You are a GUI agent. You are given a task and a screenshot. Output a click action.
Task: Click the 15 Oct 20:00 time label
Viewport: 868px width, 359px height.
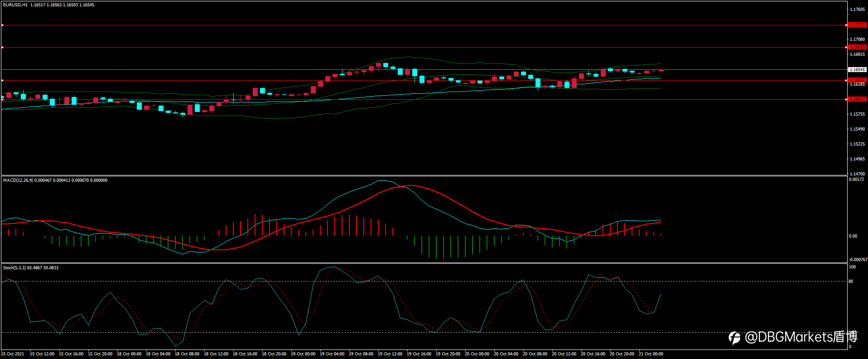[x=100, y=354]
